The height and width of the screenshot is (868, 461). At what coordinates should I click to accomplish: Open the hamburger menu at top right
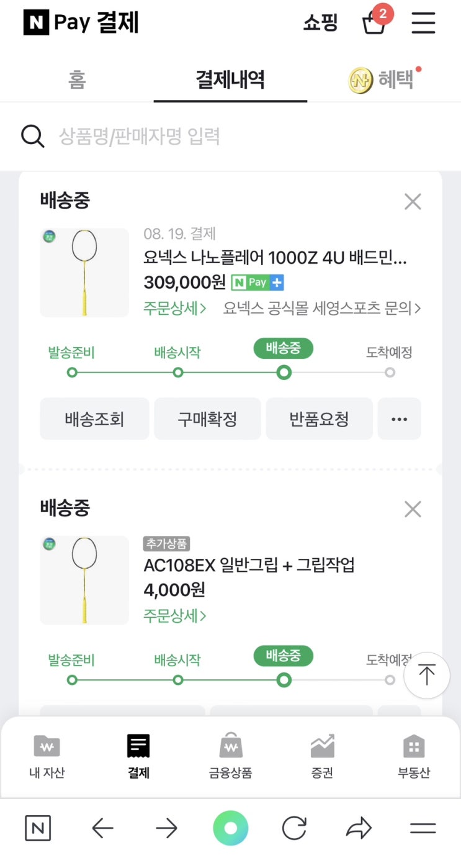pos(424,23)
